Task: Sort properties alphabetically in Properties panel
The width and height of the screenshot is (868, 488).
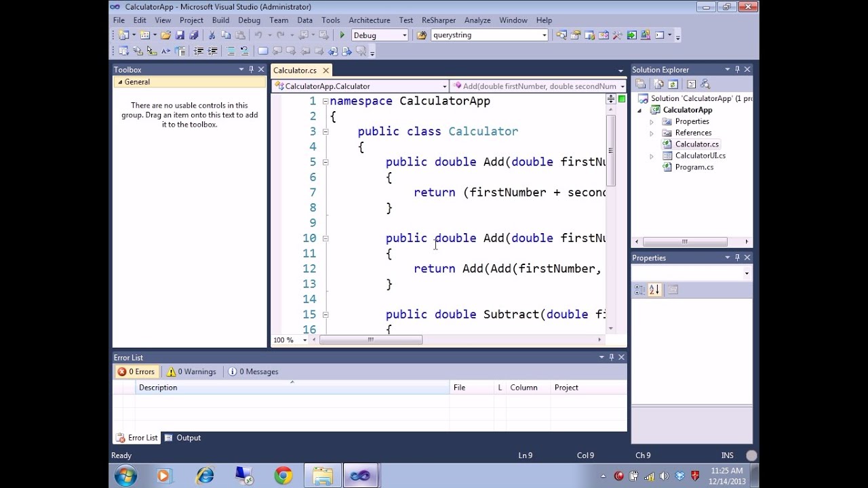Action: point(654,290)
